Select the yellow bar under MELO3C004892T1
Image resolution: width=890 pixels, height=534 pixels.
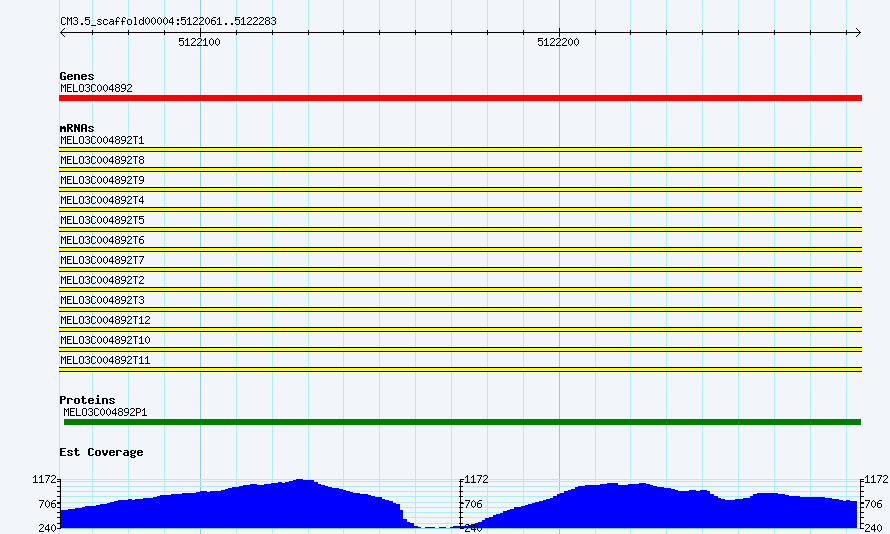click(x=460, y=150)
